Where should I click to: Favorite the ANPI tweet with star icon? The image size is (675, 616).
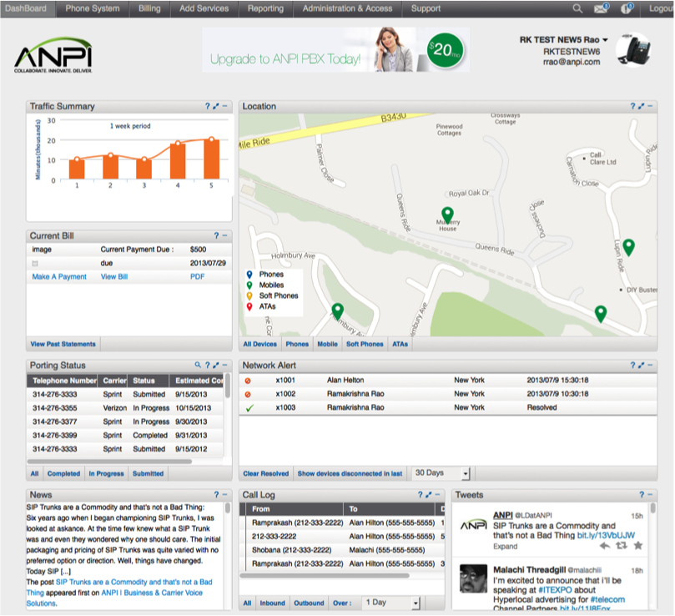coord(638,546)
